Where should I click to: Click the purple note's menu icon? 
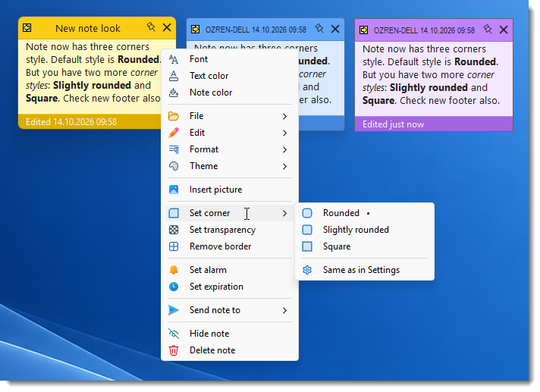[x=364, y=30]
